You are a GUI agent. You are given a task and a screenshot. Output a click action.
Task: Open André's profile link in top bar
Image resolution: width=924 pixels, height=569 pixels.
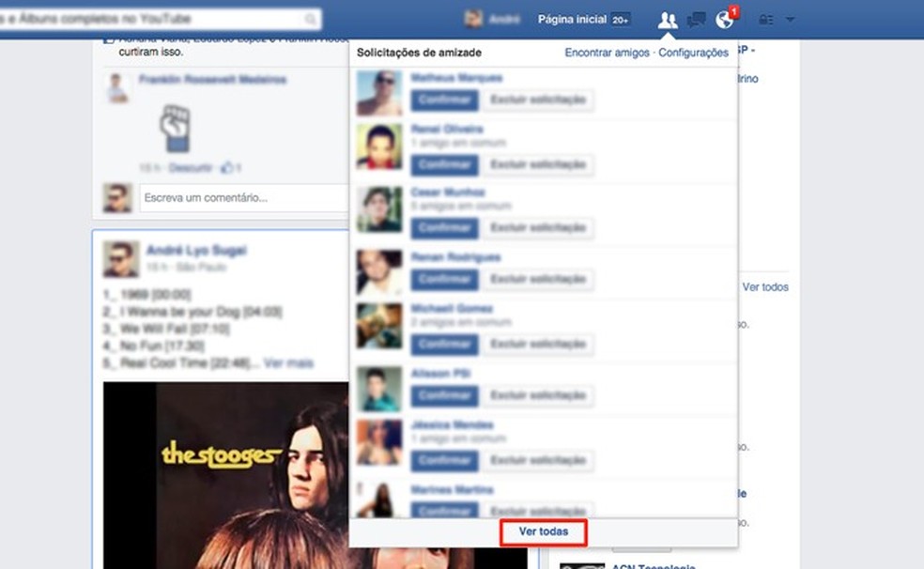pos(504,20)
